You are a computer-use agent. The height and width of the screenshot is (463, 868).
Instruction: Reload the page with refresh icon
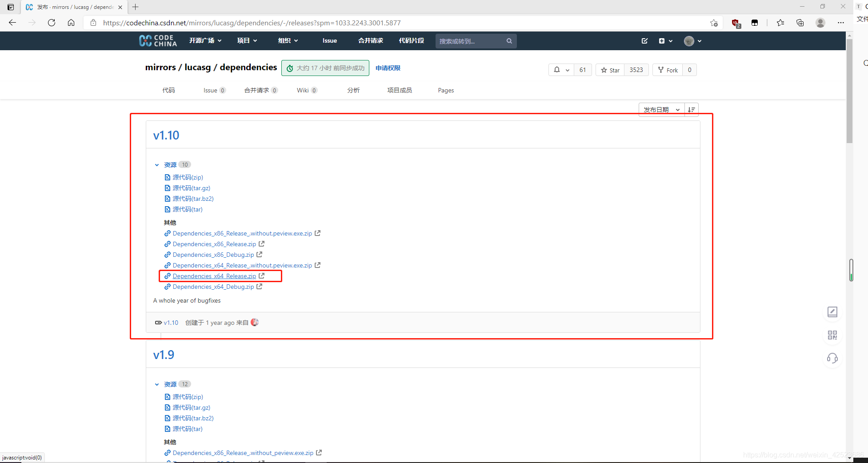pyautogui.click(x=52, y=23)
